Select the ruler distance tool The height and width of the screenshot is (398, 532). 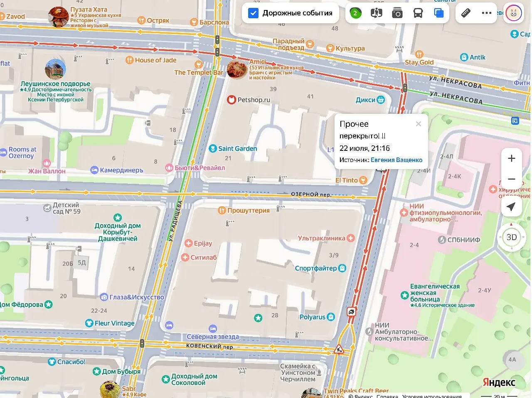tap(466, 13)
